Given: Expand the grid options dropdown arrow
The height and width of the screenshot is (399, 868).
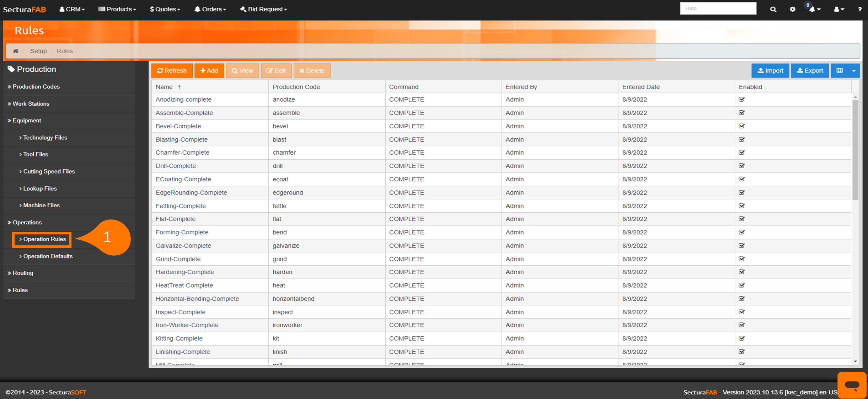Looking at the screenshot, I should pos(854,70).
